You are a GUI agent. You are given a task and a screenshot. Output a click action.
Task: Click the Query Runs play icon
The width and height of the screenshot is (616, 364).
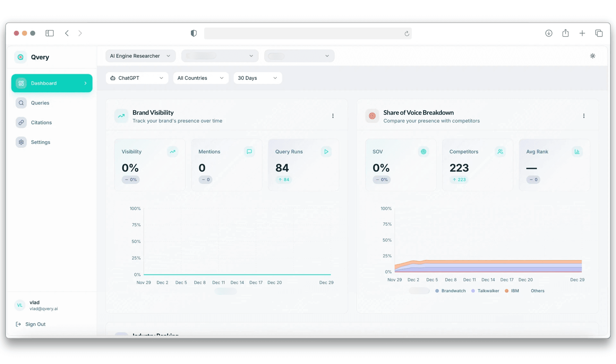(x=326, y=152)
